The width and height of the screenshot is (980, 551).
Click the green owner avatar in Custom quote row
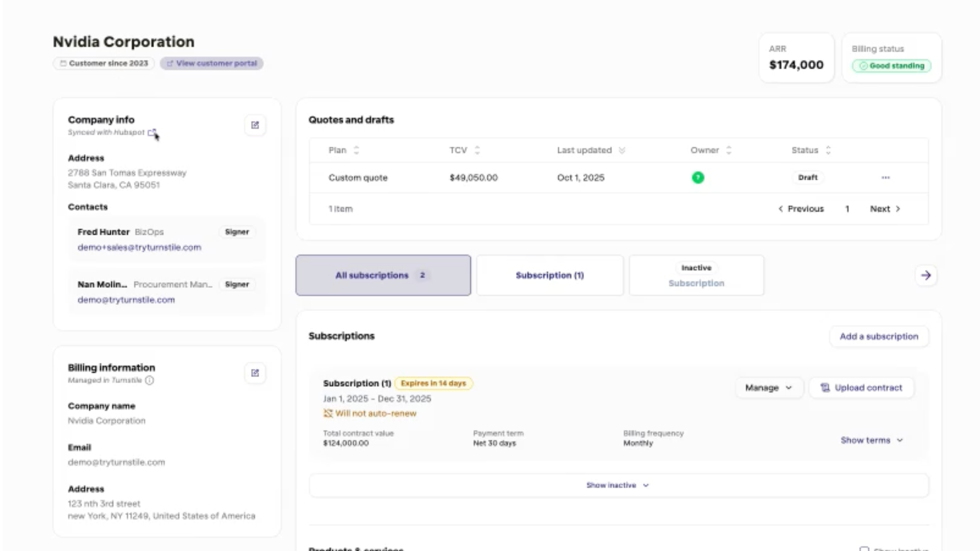tap(698, 178)
